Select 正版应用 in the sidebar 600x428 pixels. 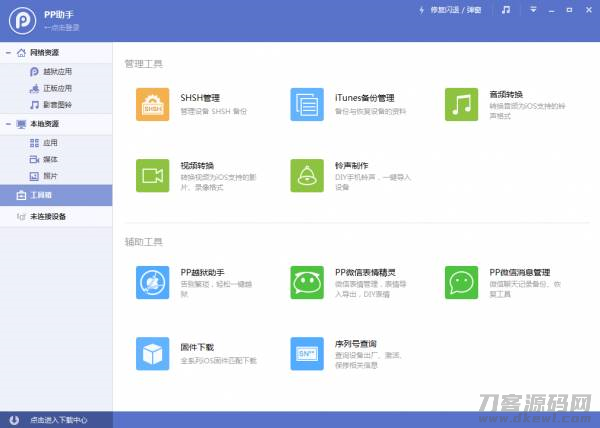[56, 88]
